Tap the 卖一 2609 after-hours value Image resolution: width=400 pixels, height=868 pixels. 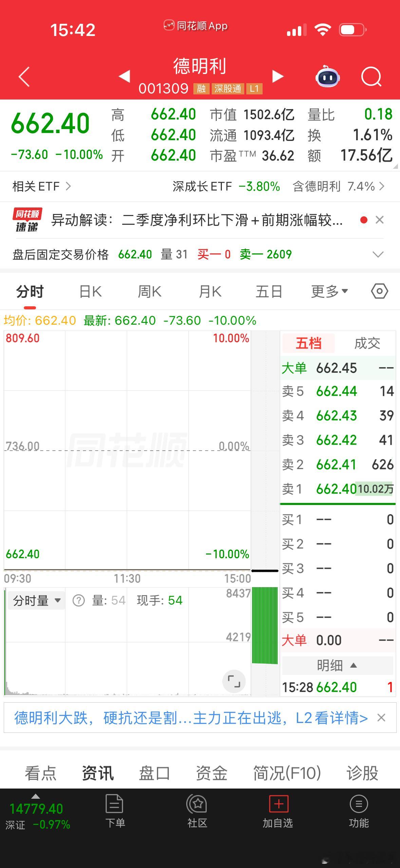point(266,254)
